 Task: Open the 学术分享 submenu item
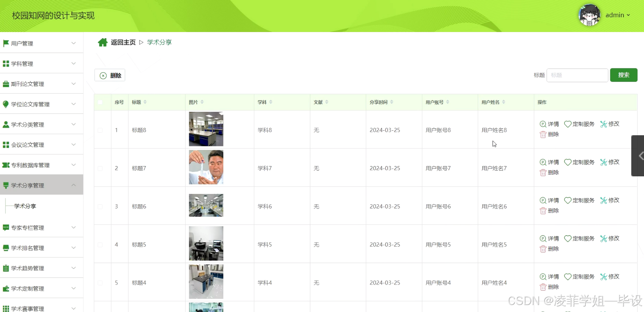coord(25,206)
